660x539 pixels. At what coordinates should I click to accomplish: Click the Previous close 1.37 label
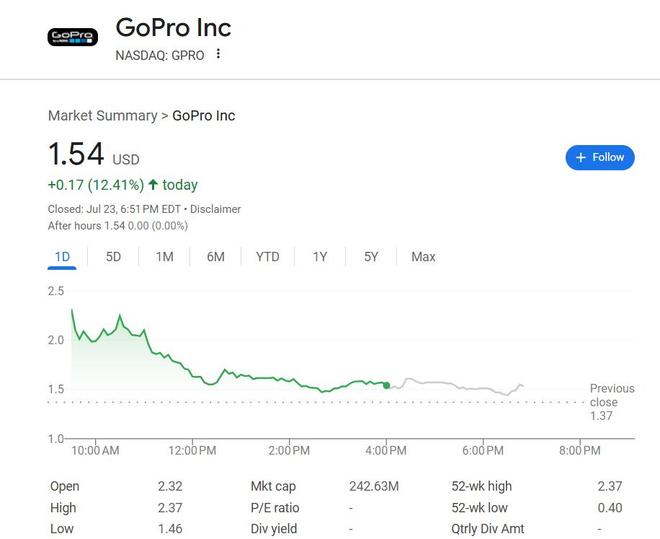click(x=612, y=402)
